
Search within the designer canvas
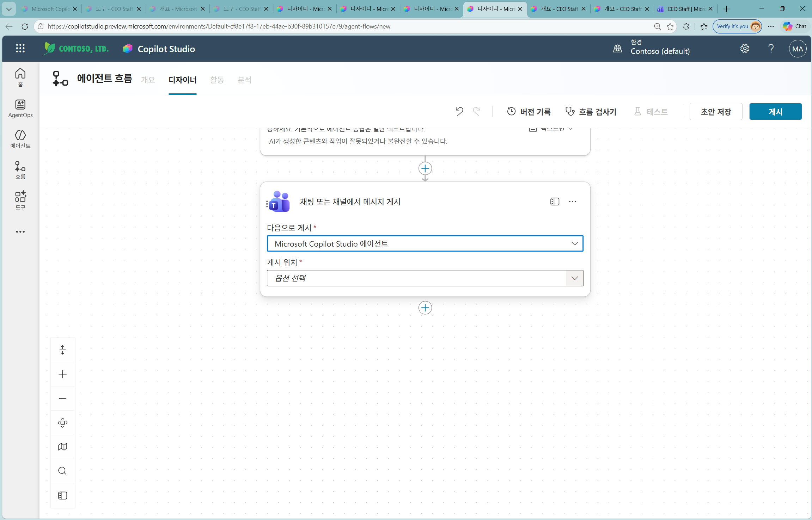pyautogui.click(x=63, y=471)
